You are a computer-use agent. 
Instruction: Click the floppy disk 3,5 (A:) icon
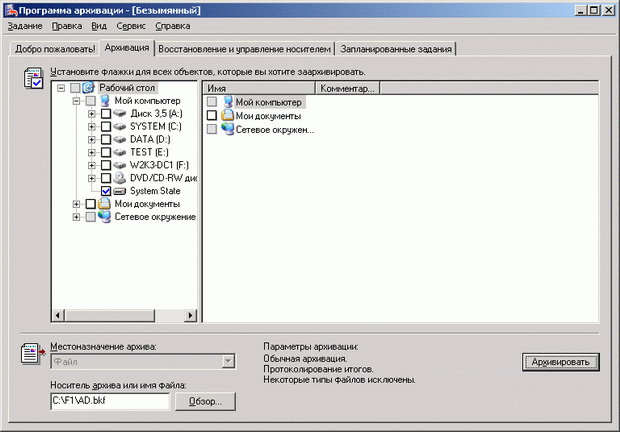120,113
